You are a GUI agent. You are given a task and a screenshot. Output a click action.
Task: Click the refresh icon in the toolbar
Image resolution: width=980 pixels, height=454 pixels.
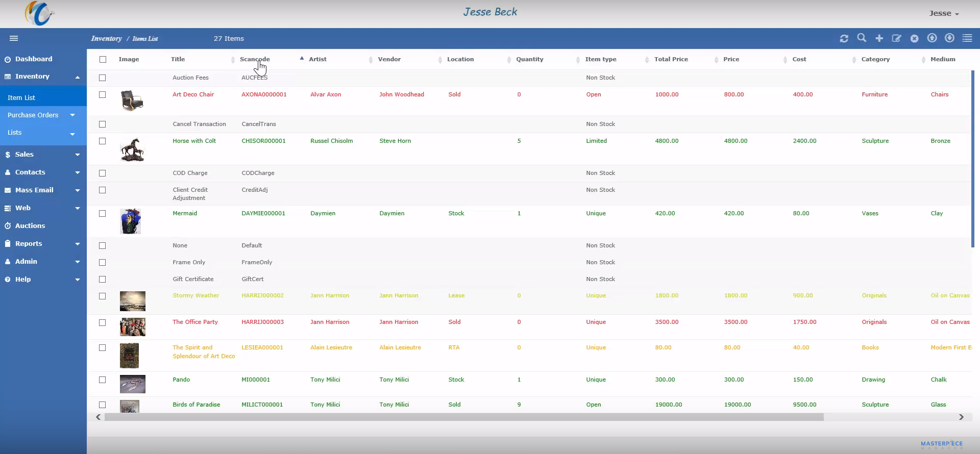(x=844, y=38)
